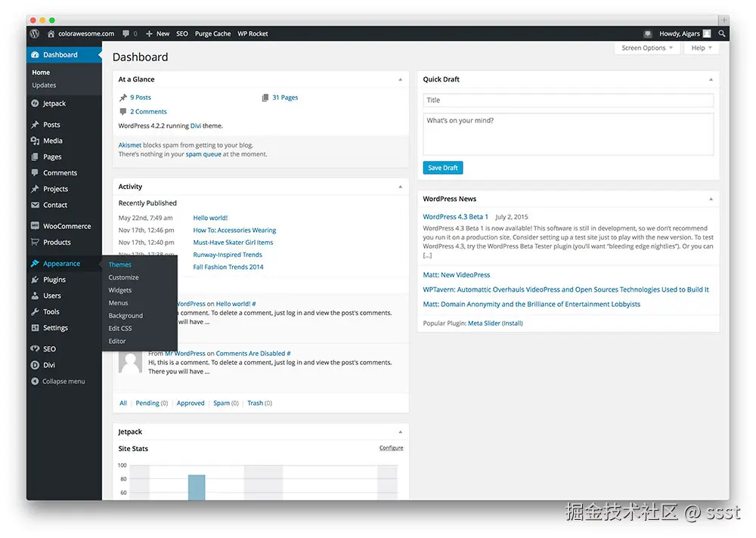The height and width of the screenshot is (538, 756).
Task: Select Background in Appearance submenu
Action: (125, 316)
